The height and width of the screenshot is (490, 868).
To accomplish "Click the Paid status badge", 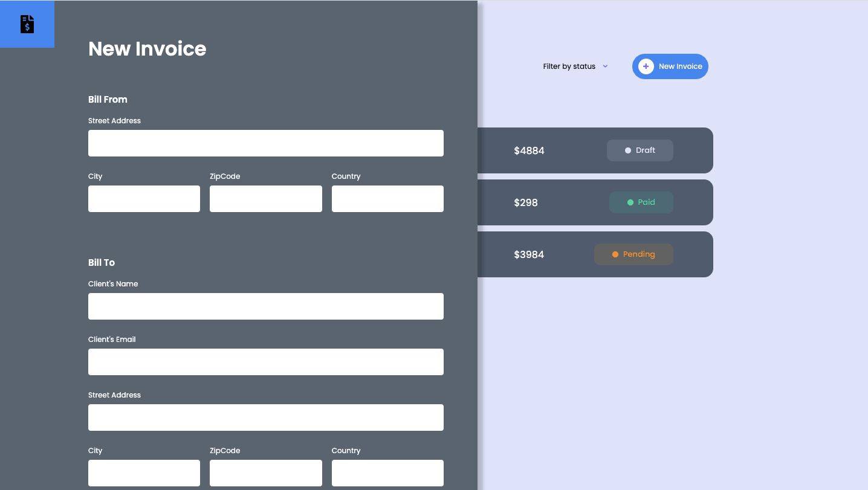I will pos(641,202).
